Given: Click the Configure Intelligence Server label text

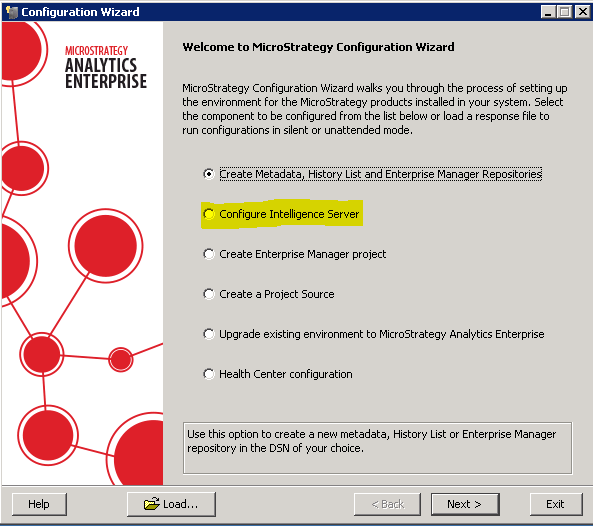Looking at the screenshot, I should [289, 214].
